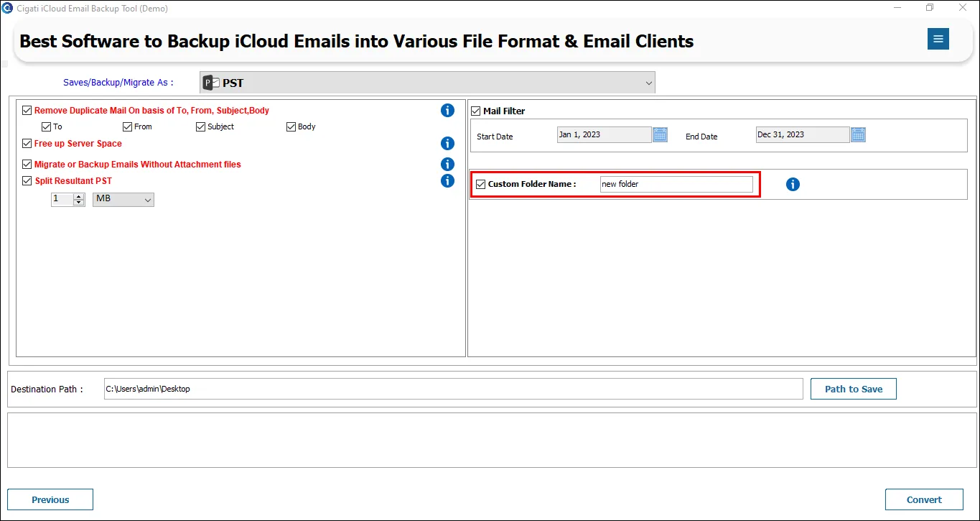Image resolution: width=980 pixels, height=521 pixels.
Task: Click info icon for Without Attachment files option
Action: pos(447,165)
